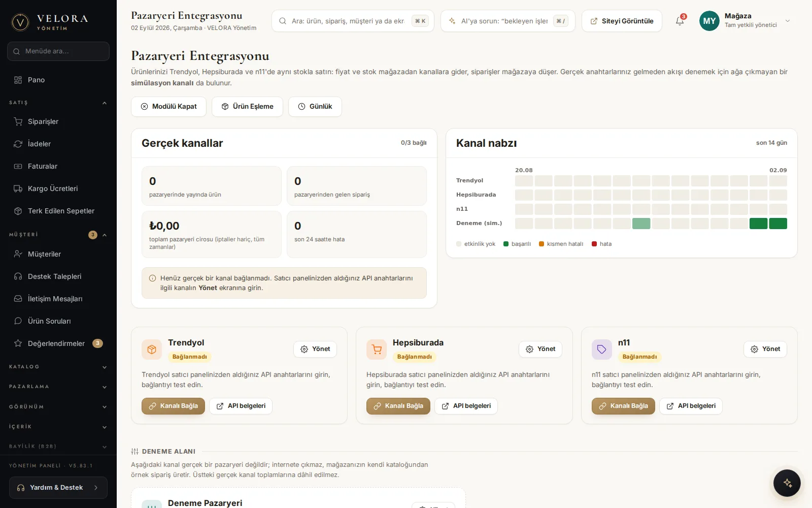Click the Değerlendirmeler star icon
The image size is (812, 508).
point(18,343)
